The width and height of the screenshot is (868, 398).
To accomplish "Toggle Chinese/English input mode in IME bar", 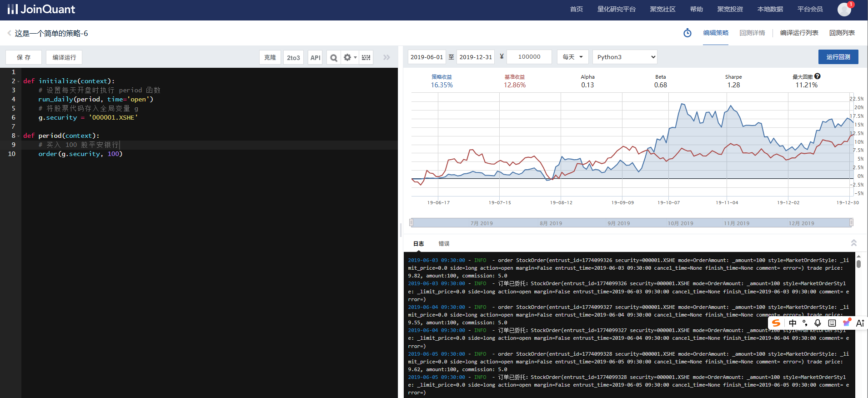I will click(x=793, y=323).
